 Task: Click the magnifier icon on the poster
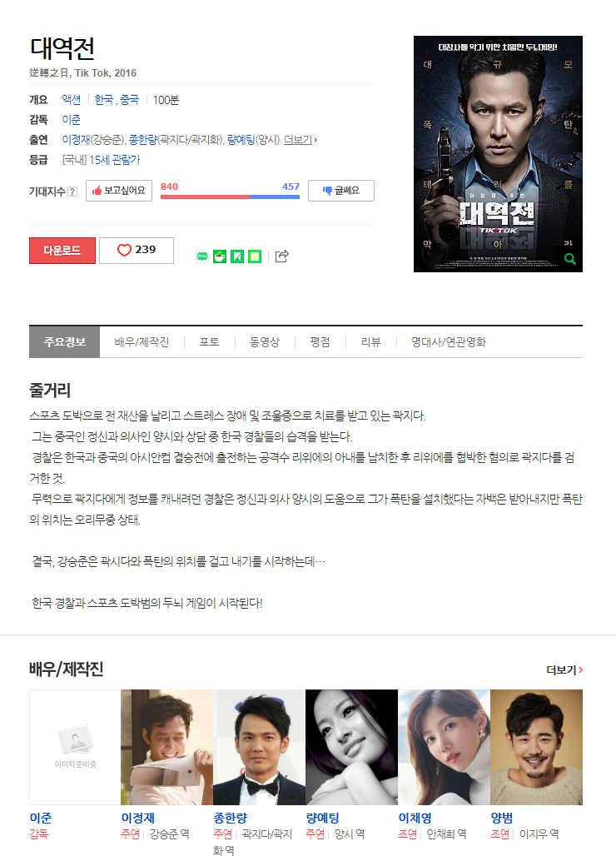(x=569, y=259)
